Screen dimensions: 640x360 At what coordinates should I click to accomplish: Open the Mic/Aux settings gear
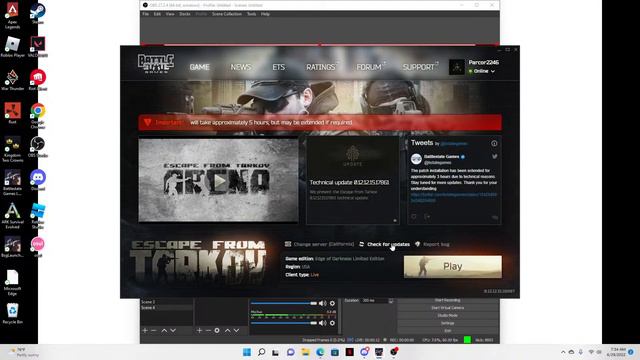(332, 323)
